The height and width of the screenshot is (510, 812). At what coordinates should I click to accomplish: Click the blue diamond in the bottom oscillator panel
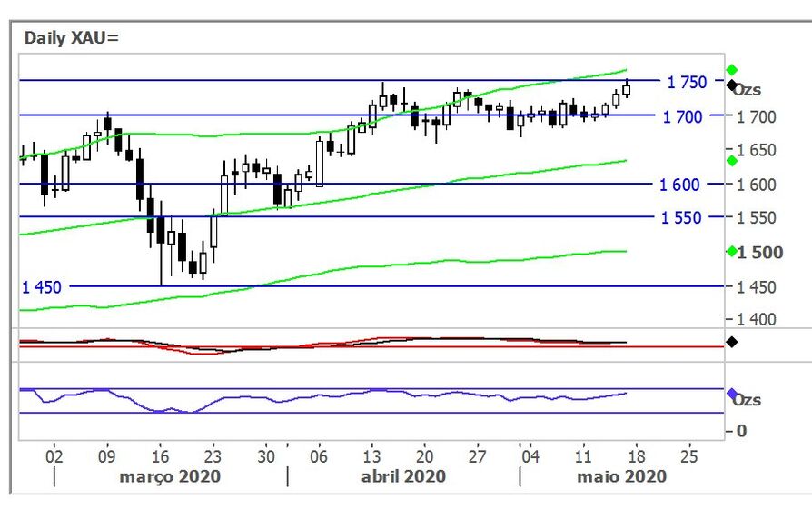coord(731,394)
